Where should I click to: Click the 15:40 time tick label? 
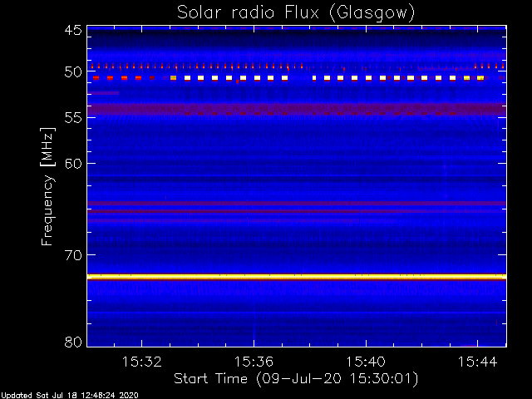pyautogui.click(x=366, y=362)
